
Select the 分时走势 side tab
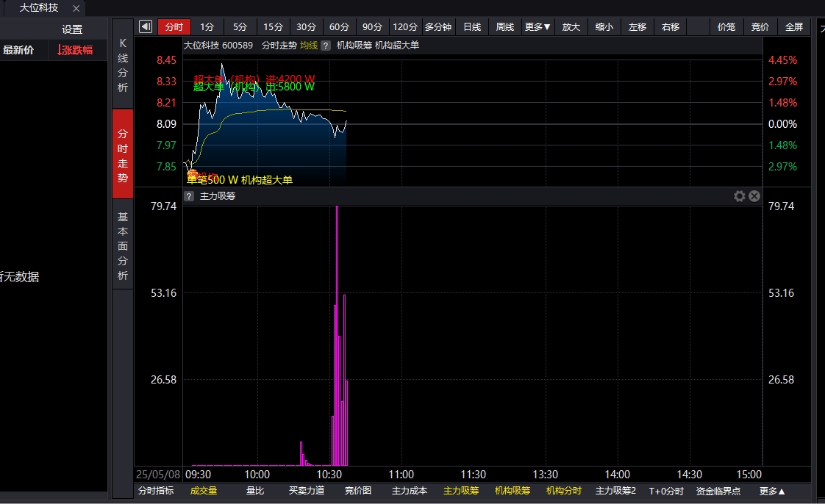tap(123, 154)
